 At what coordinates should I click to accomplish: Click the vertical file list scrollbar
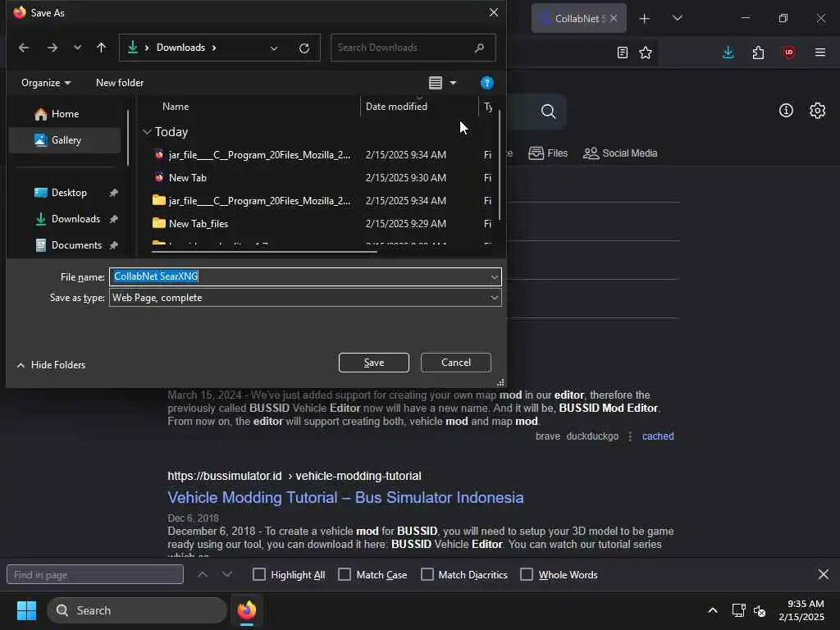tap(500, 165)
